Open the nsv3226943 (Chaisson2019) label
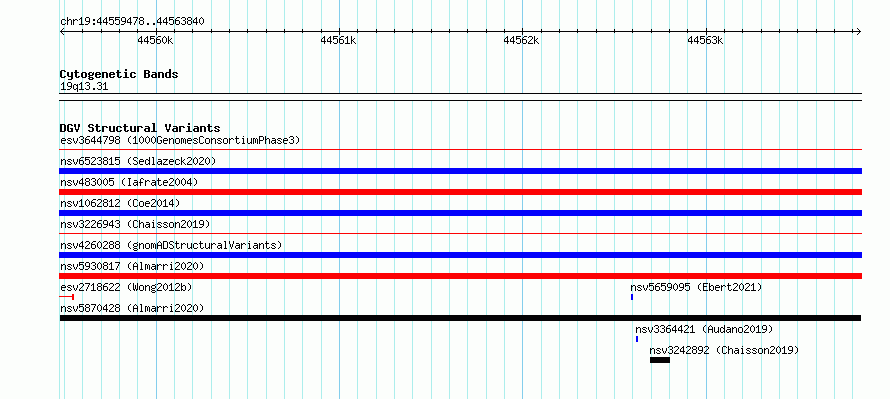890x399 pixels. point(135,224)
